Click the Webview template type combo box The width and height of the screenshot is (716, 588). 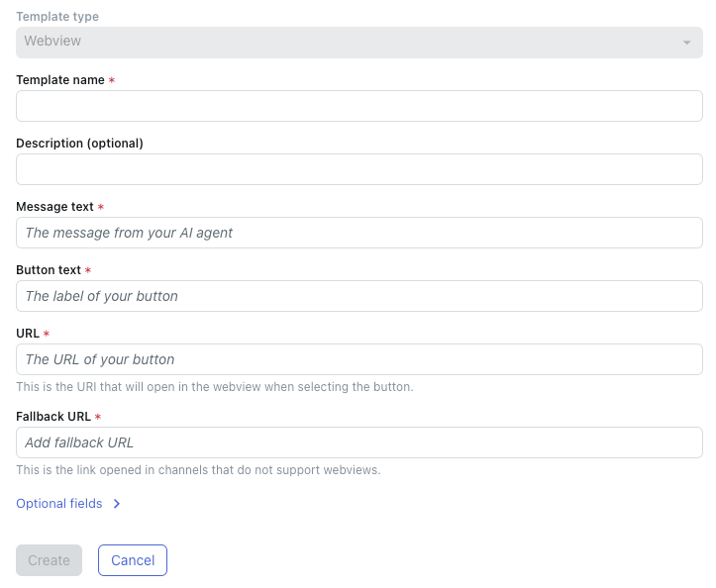point(347,42)
